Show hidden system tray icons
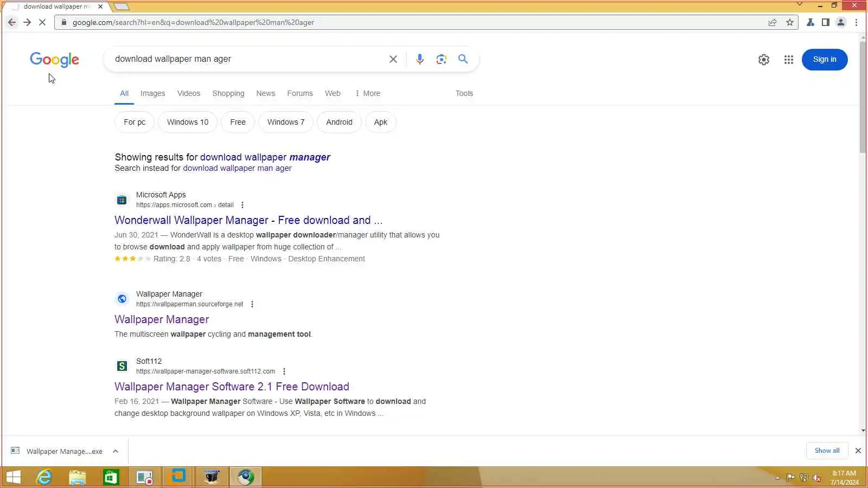868x488 pixels. pyautogui.click(x=777, y=478)
